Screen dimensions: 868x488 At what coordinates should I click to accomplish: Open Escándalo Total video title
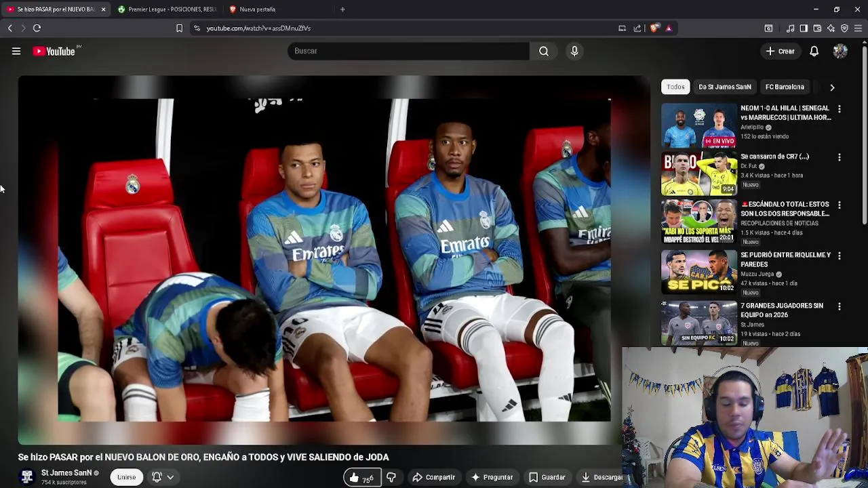point(785,209)
